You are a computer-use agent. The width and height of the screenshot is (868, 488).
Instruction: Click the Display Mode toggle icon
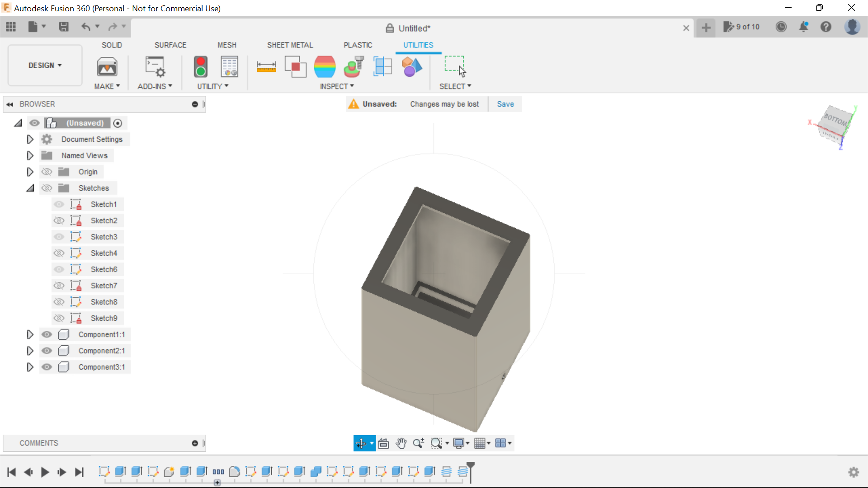pyautogui.click(x=459, y=443)
